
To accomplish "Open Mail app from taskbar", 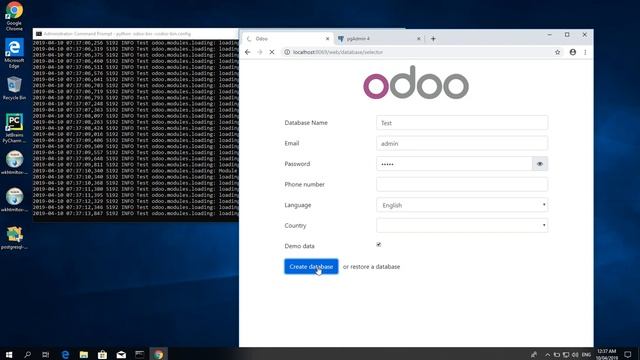I will [x=121, y=354].
